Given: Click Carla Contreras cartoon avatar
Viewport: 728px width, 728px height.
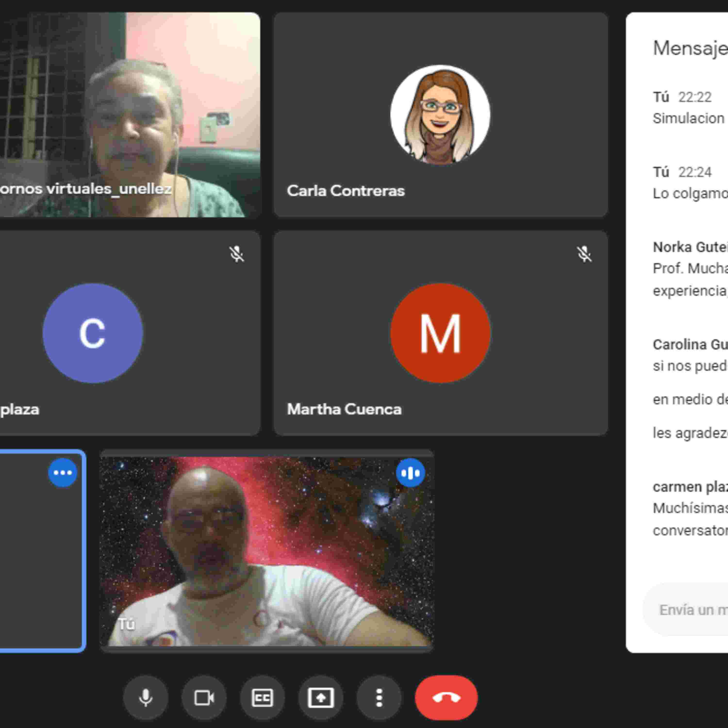Looking at the screenshot, I should point(440,115).
